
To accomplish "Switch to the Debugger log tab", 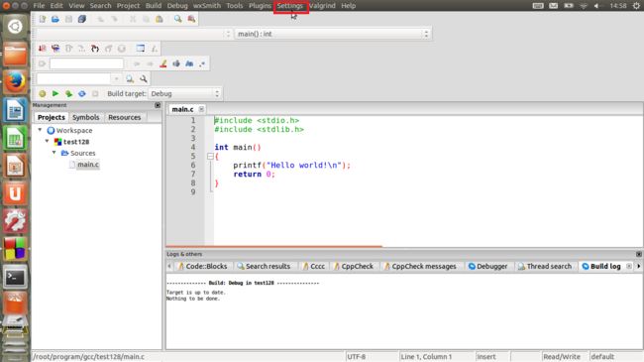I will click(487, 266).
